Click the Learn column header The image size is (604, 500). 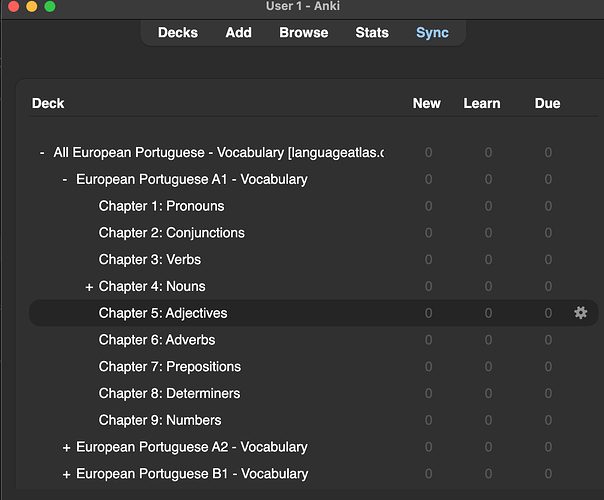[x=482, y=103]
